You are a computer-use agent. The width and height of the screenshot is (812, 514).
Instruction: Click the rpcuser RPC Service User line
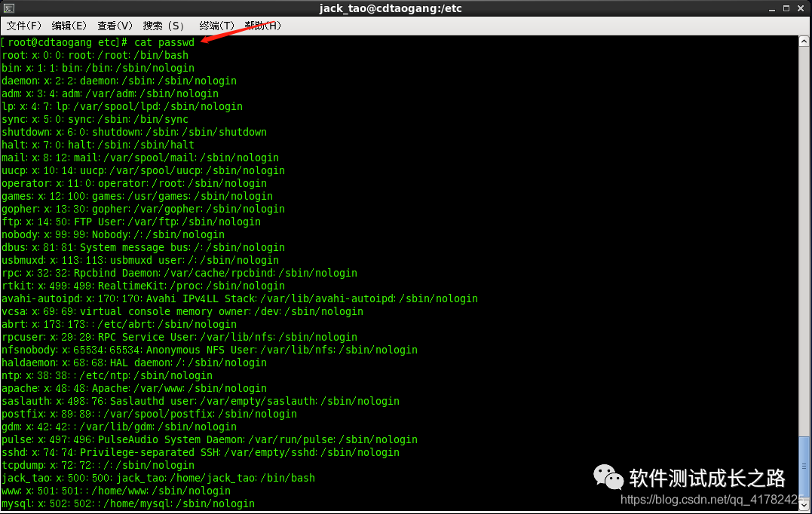pos(179,337)
